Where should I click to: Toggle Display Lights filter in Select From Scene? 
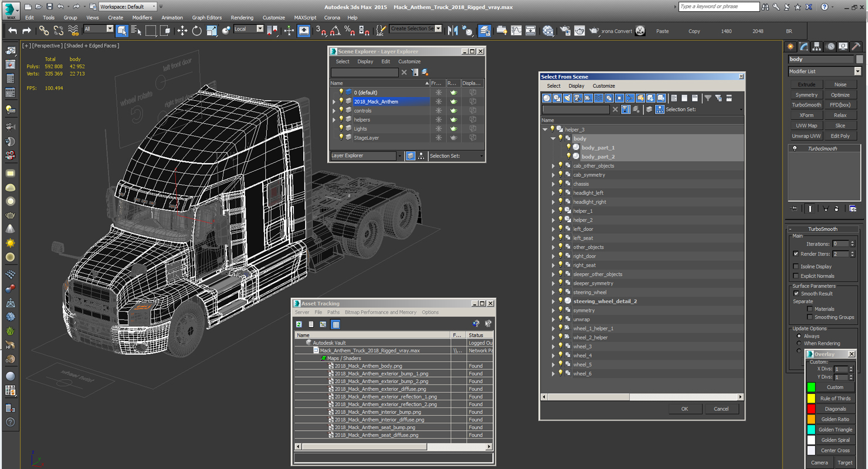(x=568, y=98)
